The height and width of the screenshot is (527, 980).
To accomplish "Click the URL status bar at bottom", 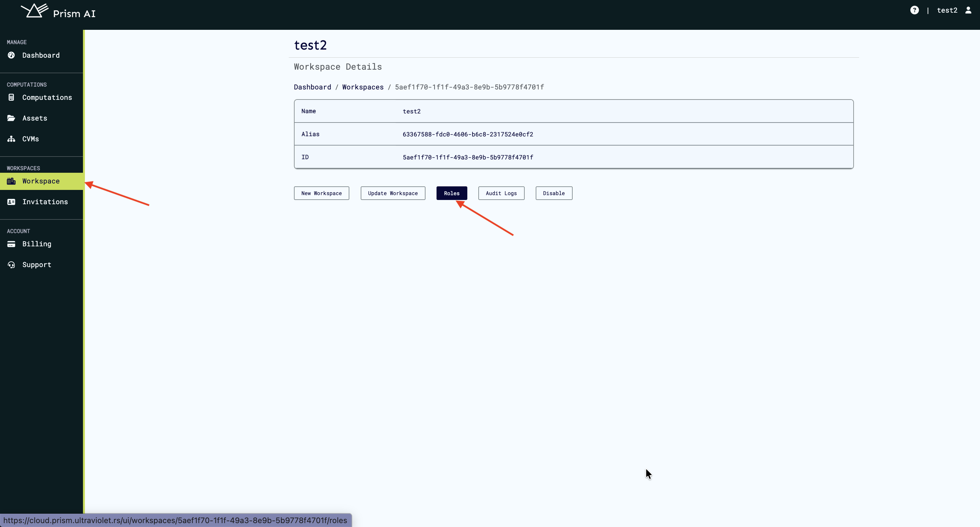I will tap(176, 520).
